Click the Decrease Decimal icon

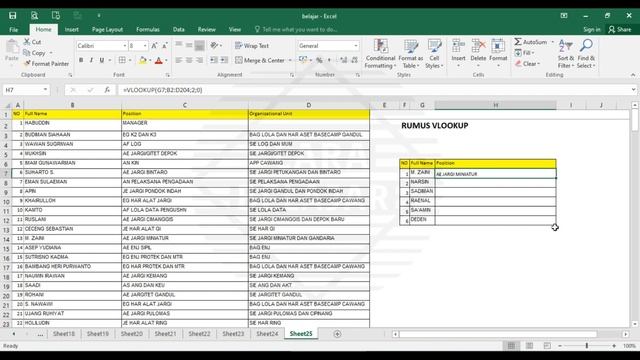[x=354, y=60]
